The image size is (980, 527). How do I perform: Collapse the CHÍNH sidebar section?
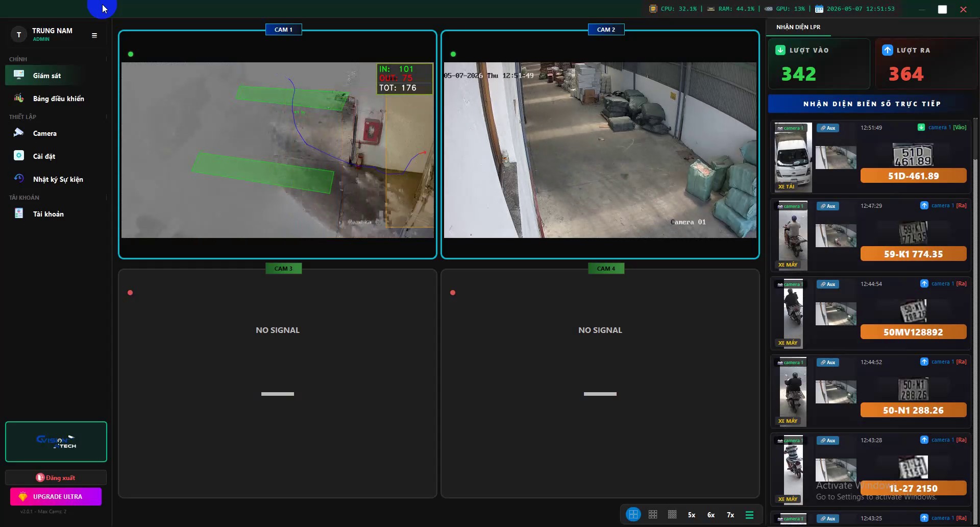tap(106, 59)
